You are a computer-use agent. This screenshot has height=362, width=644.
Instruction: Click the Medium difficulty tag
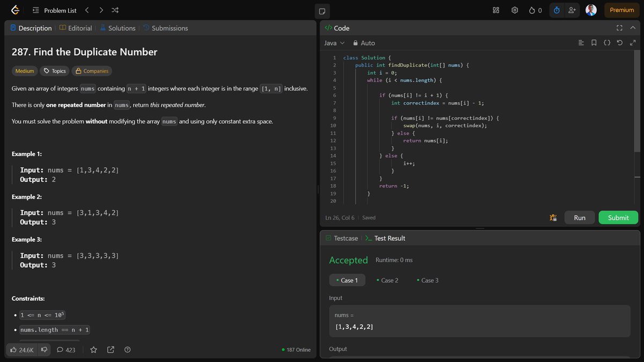point(25,71)
